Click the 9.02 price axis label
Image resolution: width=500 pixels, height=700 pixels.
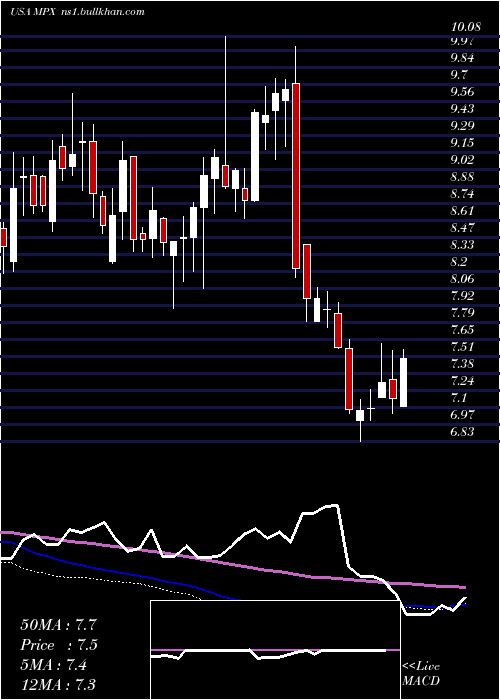[x=464, y=160]
